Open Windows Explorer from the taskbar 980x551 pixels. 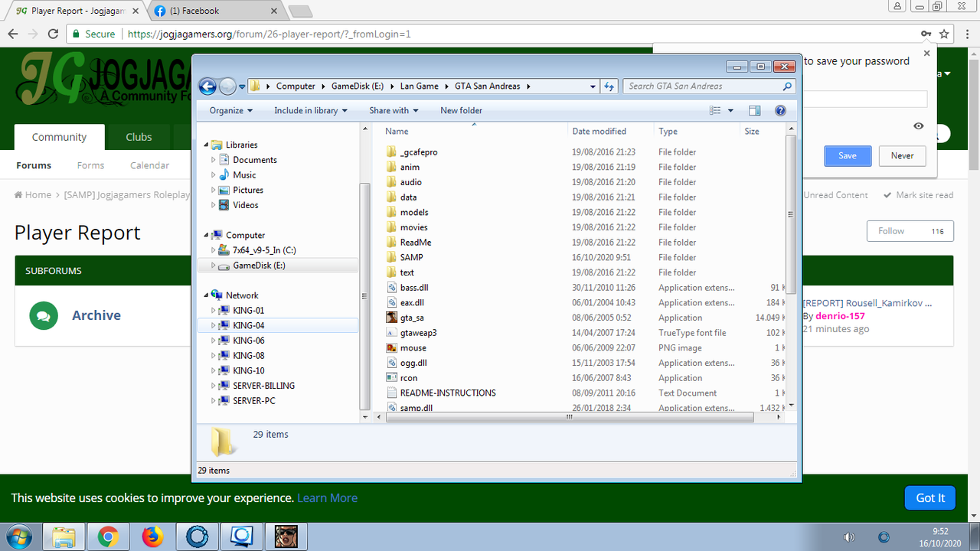tap(64, 537)
